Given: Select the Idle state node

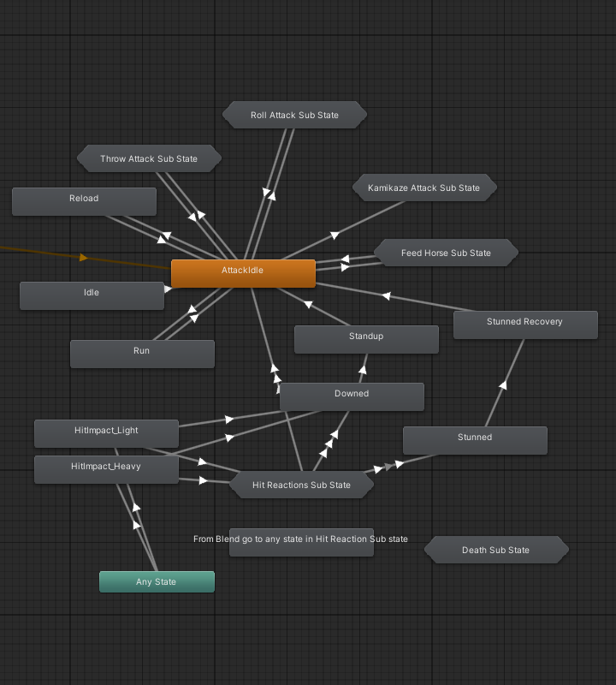Looking at the screenshot, I should [92, 295].
